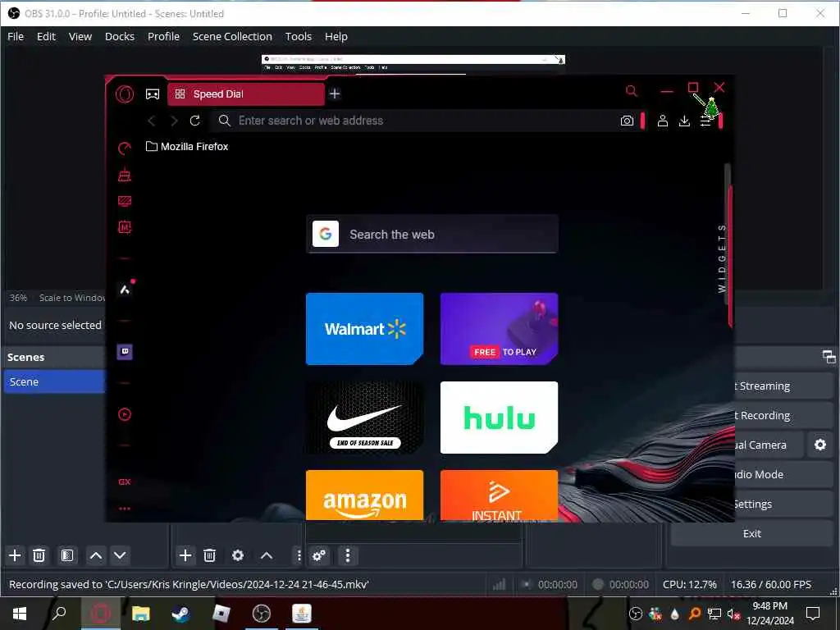Open a new tab in Opera GX
Image resolution: width=840 pixels, height=630 pixels.
click(x=335, y=94)
